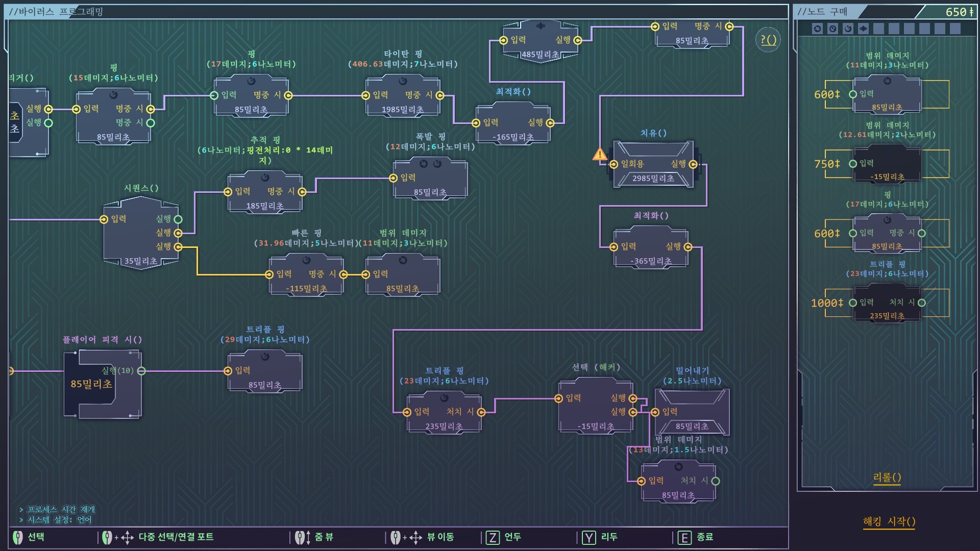Image resolution: width=980 pixels, height=551 pixels.
Task: Click the 처치 시 output port on bottom 범위 데미지
Action: point(716,481)
